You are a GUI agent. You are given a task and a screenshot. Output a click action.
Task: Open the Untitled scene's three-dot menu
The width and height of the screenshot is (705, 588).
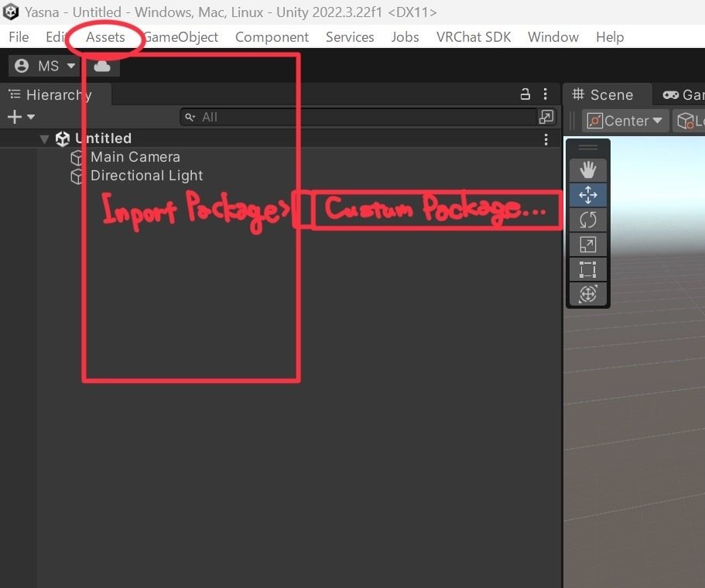(x=546, y=138)
